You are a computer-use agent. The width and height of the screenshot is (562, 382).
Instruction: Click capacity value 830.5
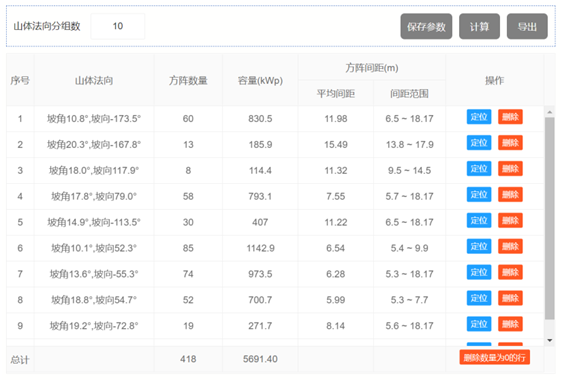click(260, 119)
